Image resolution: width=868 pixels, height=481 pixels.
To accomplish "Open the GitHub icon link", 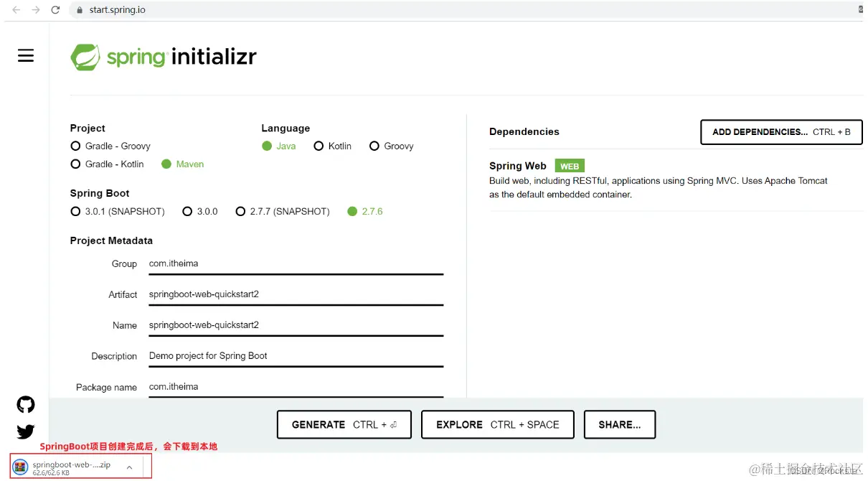I will (x=26, y=405).
